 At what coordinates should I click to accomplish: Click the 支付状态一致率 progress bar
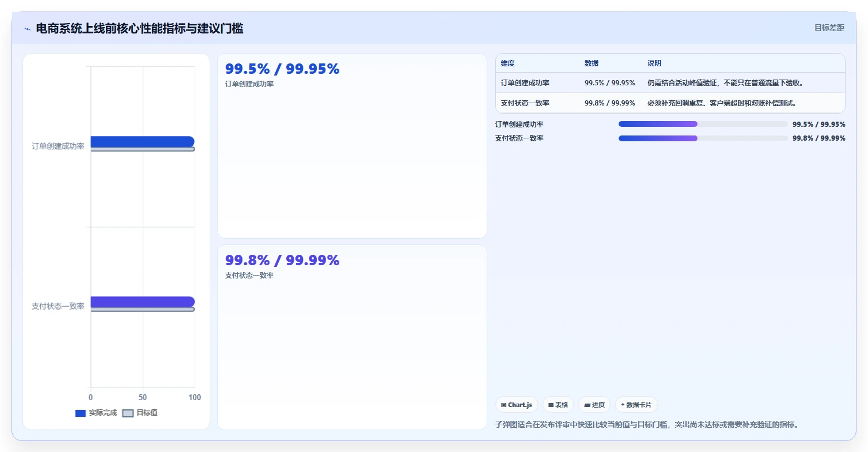coord(703,138)
